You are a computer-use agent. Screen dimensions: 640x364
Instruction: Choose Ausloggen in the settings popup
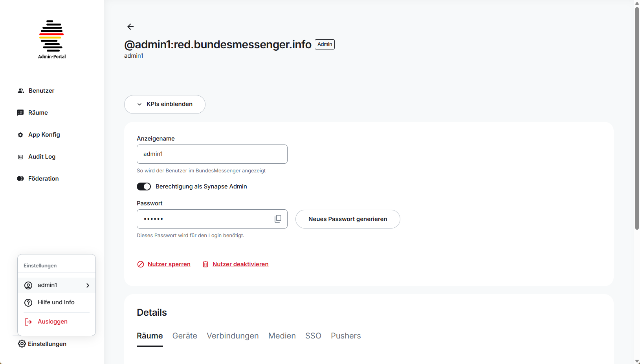tap(57, 322)
